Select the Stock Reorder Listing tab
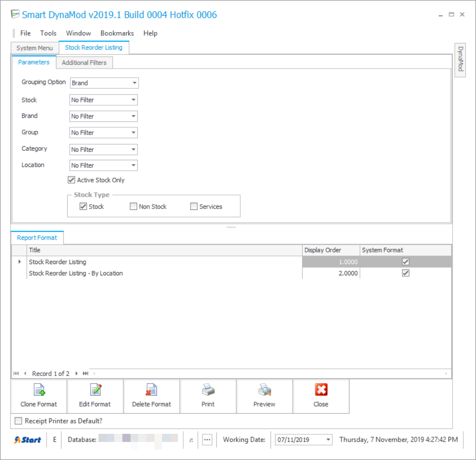Screen dimensions: 476x460 (94, 48)
